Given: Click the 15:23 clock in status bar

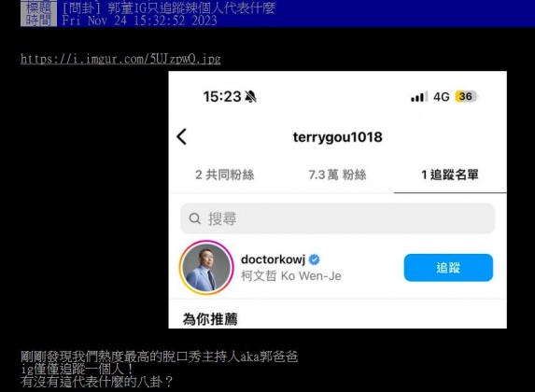Looking at the screenshot, I should [x=222, y=96].
